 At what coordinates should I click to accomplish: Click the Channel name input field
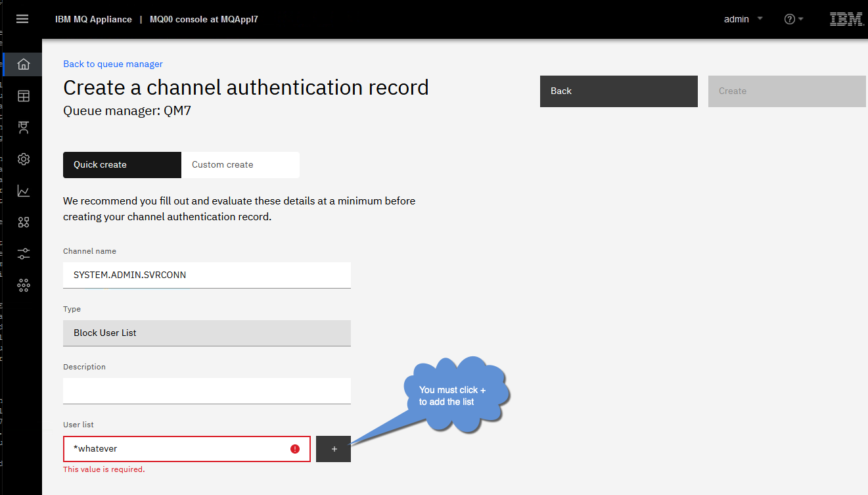click(x=207, y=275)
